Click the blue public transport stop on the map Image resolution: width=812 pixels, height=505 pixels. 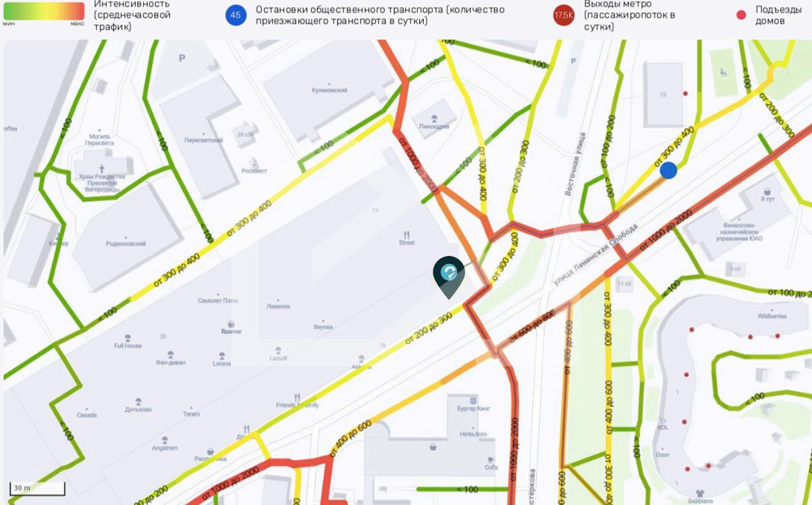668,170
